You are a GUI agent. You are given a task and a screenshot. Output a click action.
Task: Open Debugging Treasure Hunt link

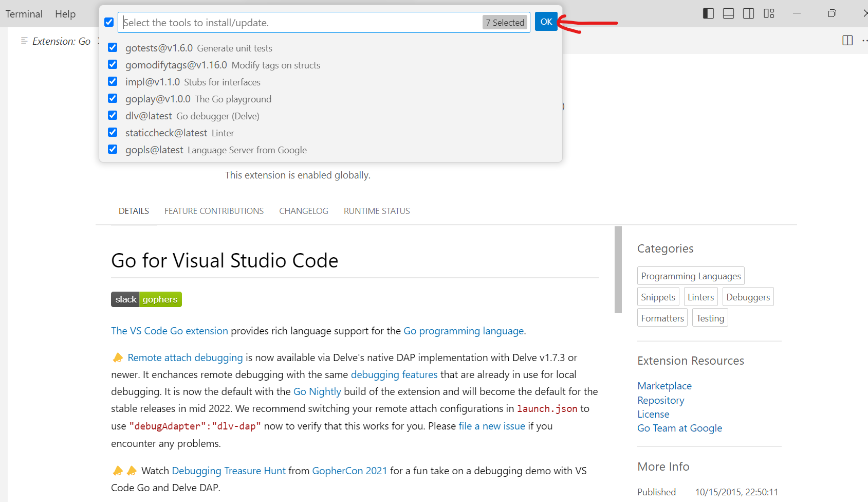tap(229, 471)
